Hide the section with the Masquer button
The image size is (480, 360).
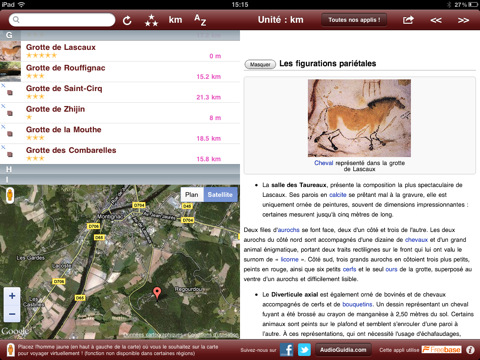[260, 64]
